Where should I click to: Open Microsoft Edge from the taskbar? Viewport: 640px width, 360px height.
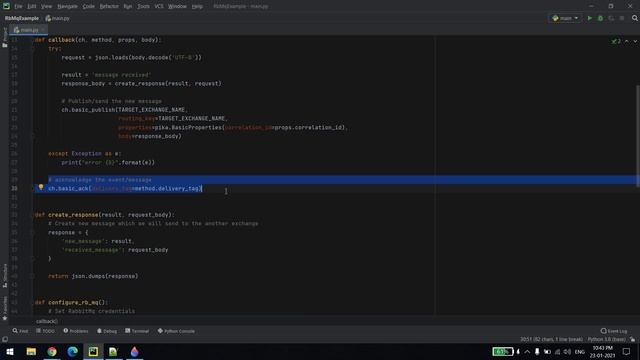(x=73, y=351)
